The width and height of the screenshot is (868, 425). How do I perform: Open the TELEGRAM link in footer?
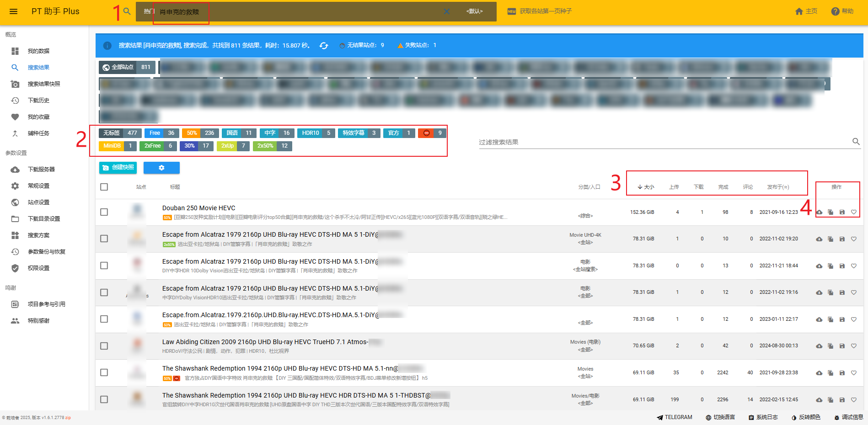click(x=675, y=417)
